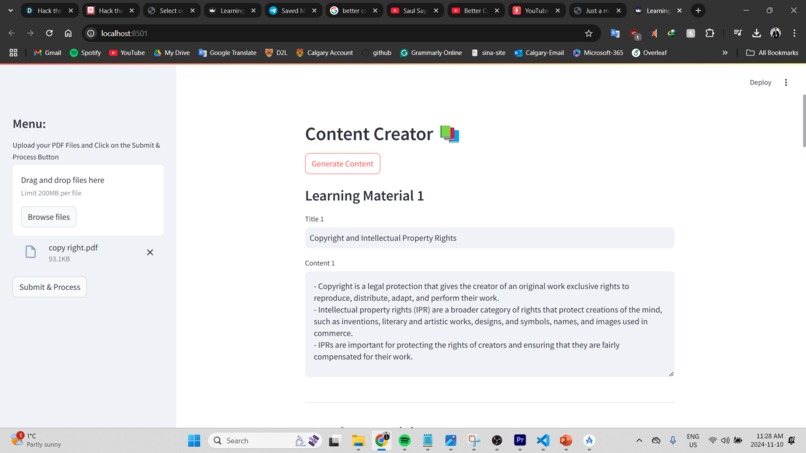Open the media control icon in toolbar
Viewport: 806px width, 453px height.
point(738,33)
